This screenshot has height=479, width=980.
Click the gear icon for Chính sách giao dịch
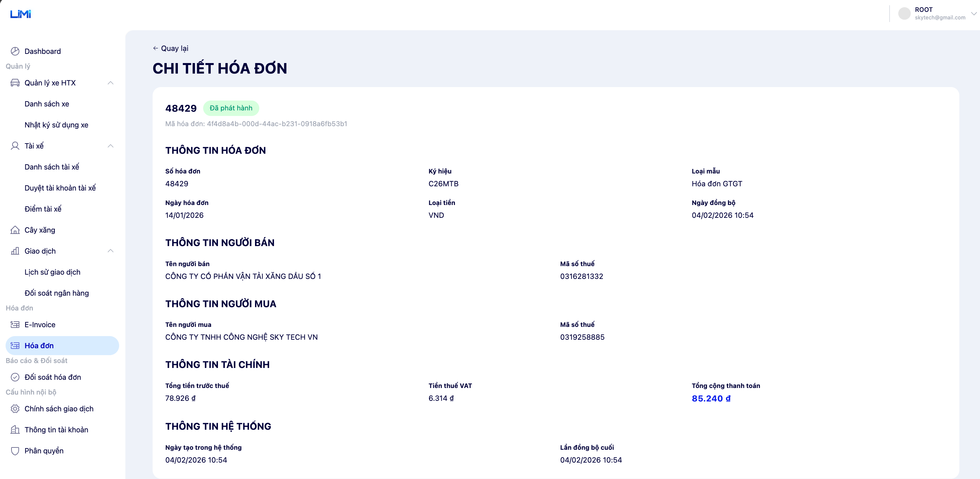(15, 409)
